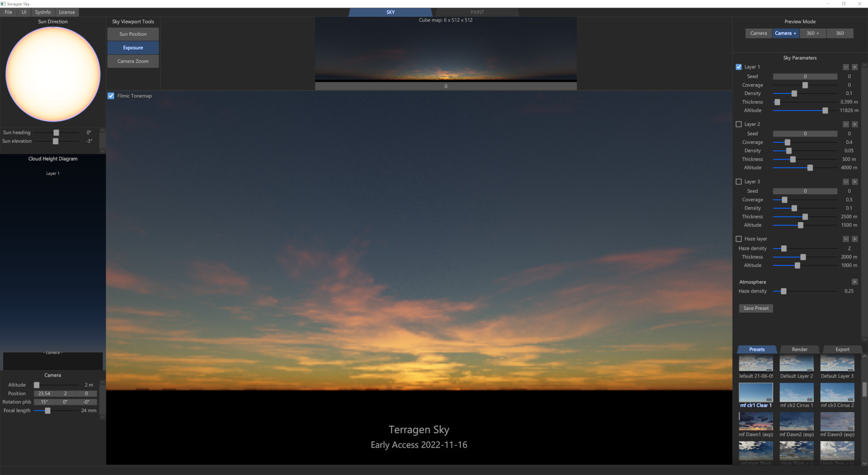Click the '>' arrow button for Layer 1
868x475 pixels.
pyautogui.click(x=854, y=67)
